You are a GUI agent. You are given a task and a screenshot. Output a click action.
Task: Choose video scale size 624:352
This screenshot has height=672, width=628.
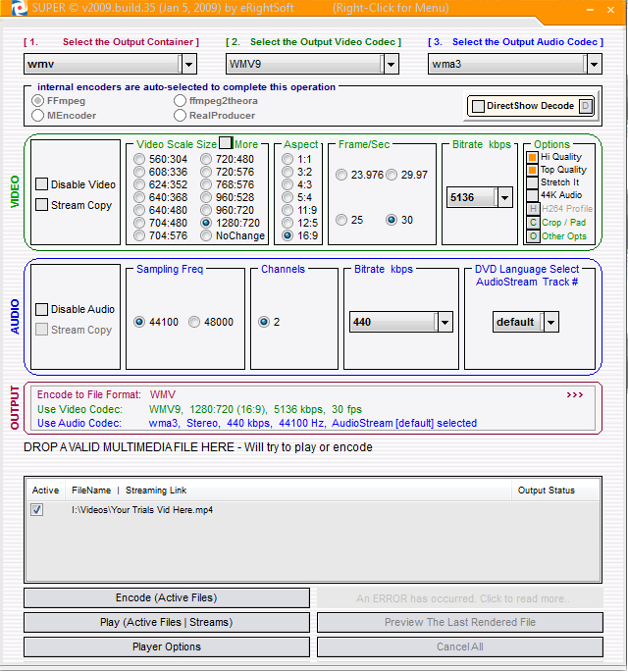click(139, 184)
